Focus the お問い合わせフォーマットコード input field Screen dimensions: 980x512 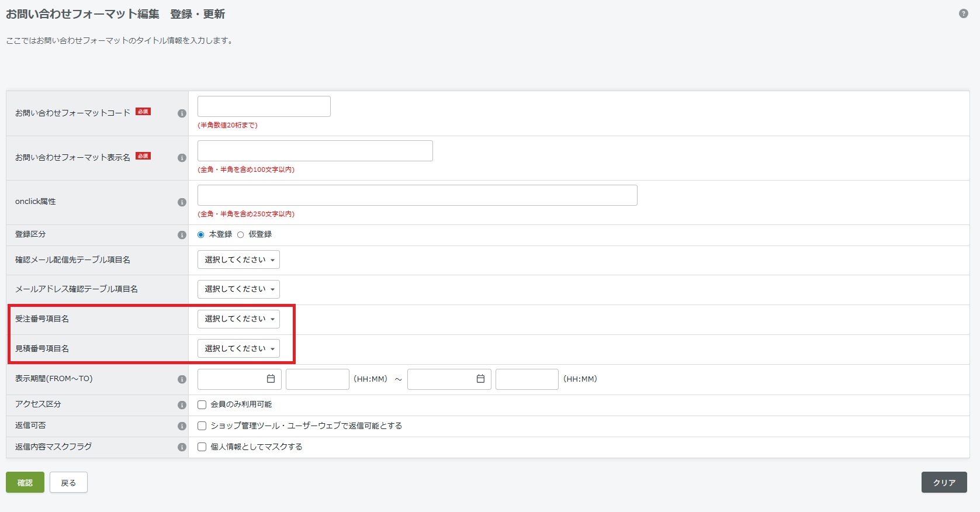coord(264,106)
